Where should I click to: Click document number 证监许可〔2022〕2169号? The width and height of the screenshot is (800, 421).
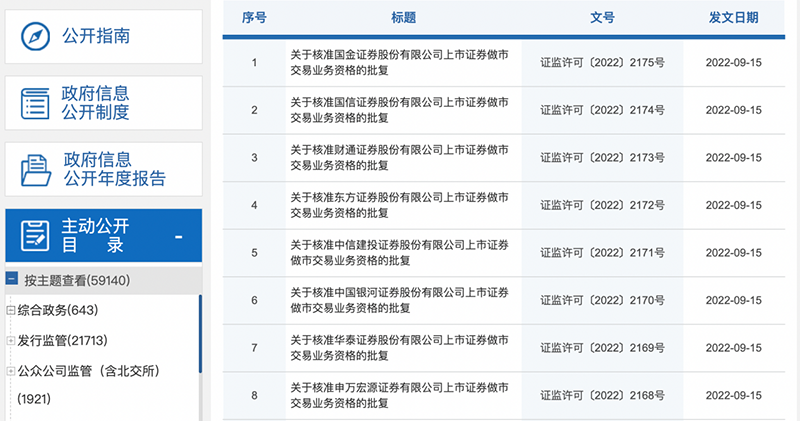pos(603,348)
